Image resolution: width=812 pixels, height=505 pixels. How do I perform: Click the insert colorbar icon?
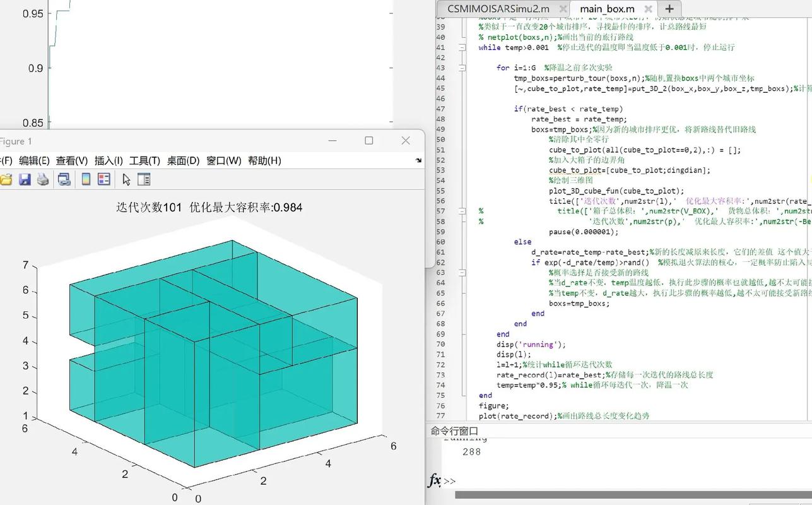(86, 179)
